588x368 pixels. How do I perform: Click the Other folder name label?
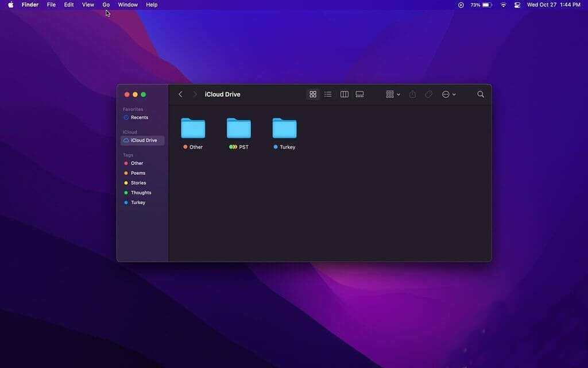point(196,147)
